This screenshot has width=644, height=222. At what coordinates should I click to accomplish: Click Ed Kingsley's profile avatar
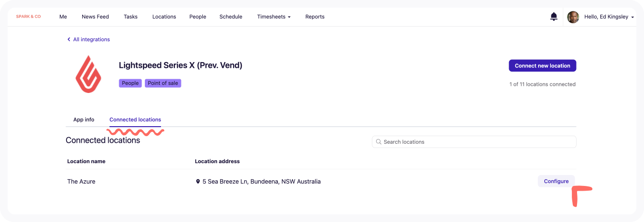[573, 17]
